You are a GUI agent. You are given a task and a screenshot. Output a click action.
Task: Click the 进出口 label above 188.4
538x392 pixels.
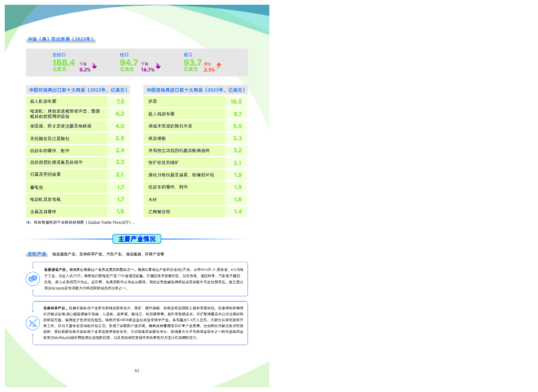(59, 55)
